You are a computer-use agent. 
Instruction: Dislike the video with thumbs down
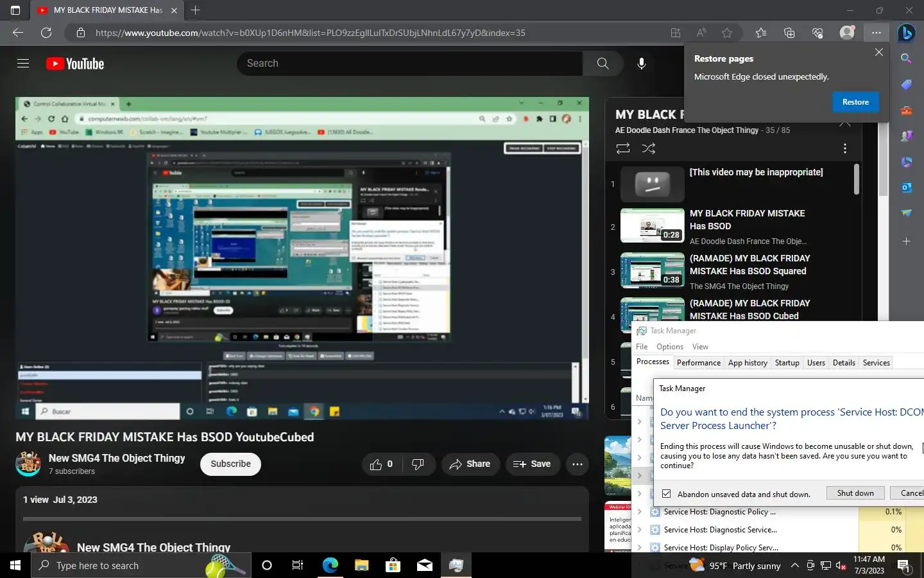pos(418,464)
